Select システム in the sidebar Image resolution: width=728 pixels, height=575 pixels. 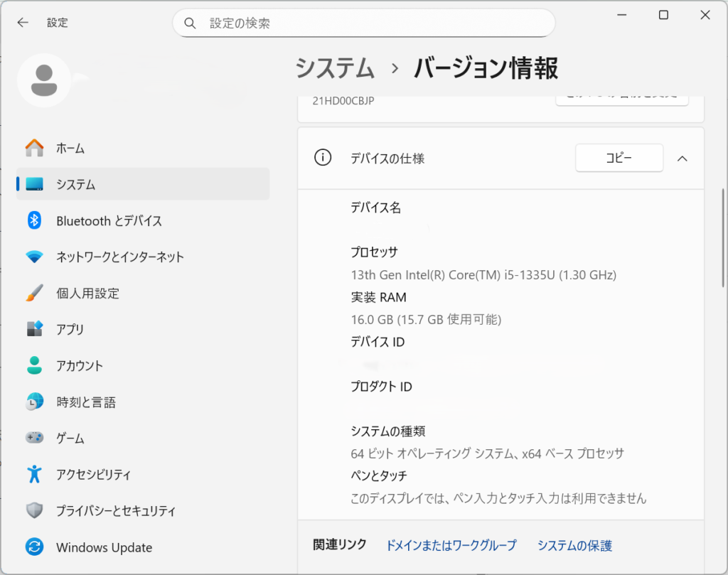142,184
